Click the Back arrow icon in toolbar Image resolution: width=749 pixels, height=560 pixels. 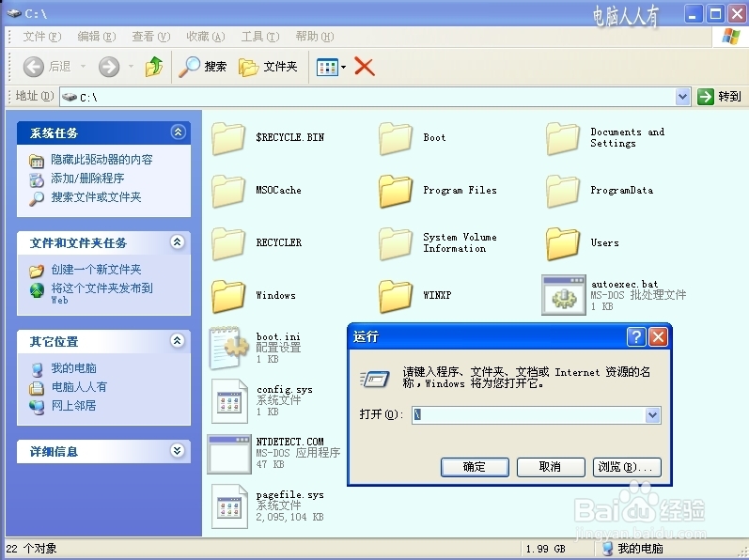click(x=34, y=67)
